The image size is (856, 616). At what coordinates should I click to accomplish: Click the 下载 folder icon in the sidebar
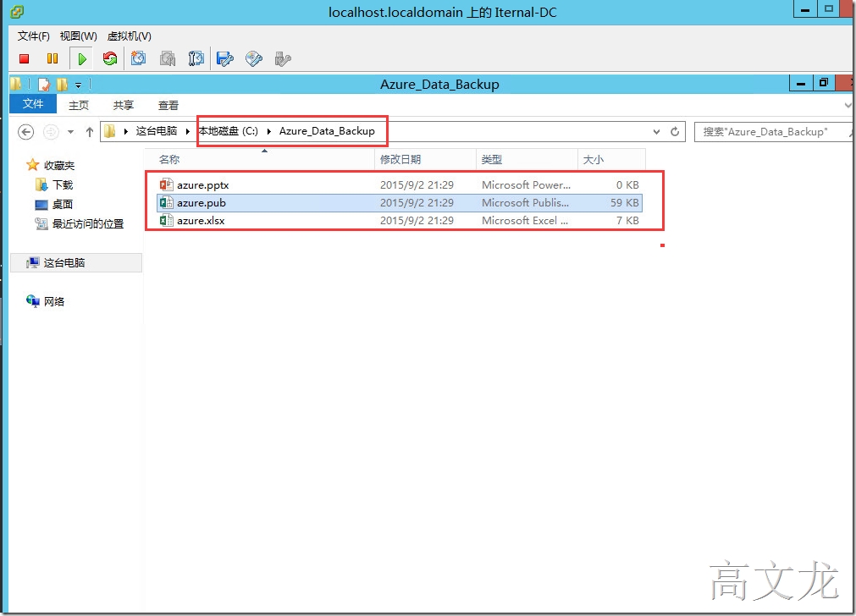41,185
